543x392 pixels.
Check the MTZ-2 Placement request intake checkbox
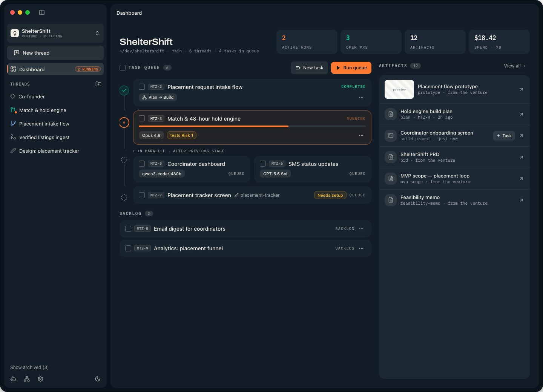pos(142,87)
